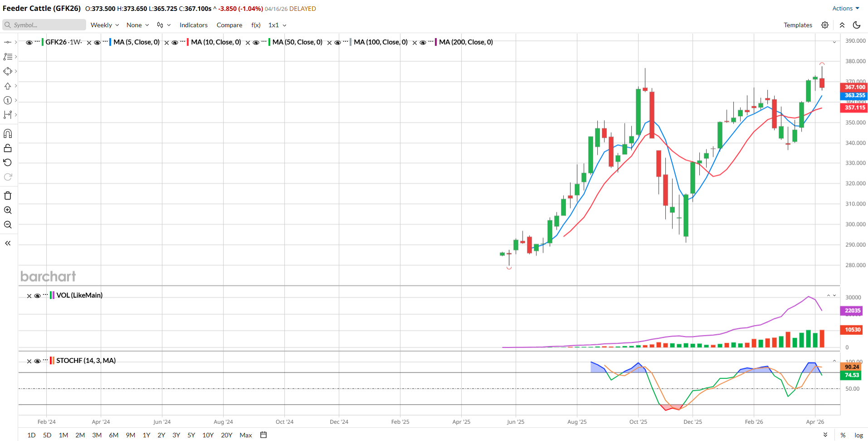Open the 1x1 grid layout dropdown
This screenshot has width=868, height=441.
(277, 25)
